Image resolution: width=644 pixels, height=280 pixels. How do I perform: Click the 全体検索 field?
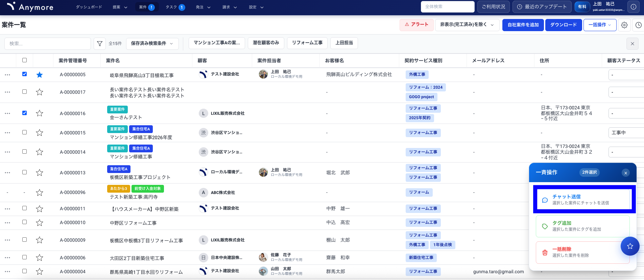click(x=448, y=7)
